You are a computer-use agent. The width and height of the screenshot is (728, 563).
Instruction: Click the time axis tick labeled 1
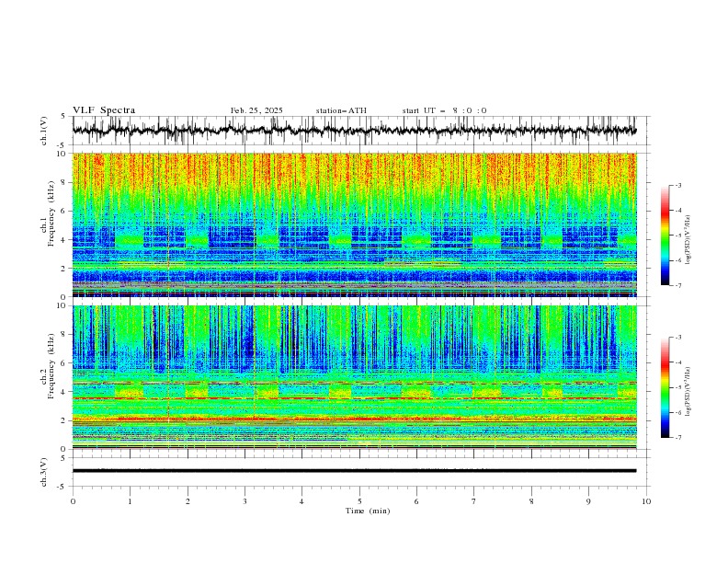[x=130, y=501]
